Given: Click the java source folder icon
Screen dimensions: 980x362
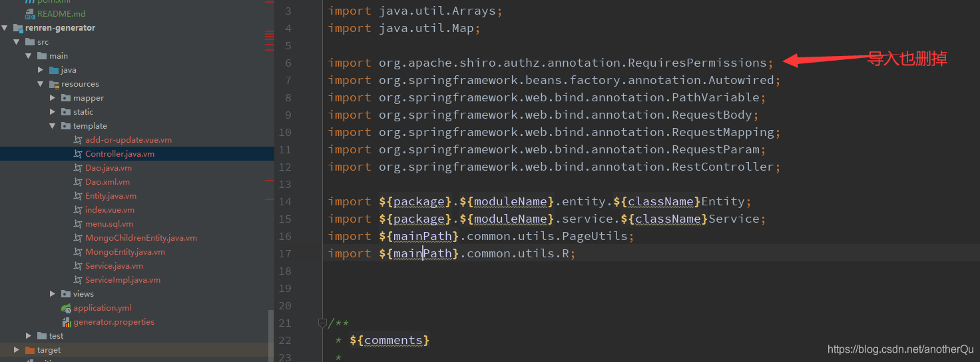Looking at the screenshot, I should (x=54, y=70).
